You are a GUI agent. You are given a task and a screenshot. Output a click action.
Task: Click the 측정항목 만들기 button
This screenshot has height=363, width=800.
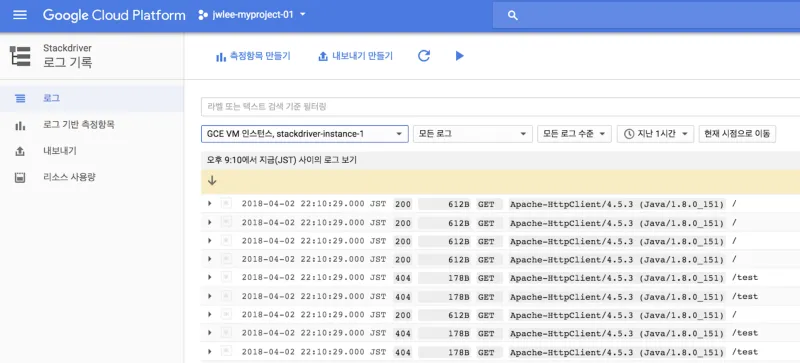pyautogui.click(x=253, y=56)
